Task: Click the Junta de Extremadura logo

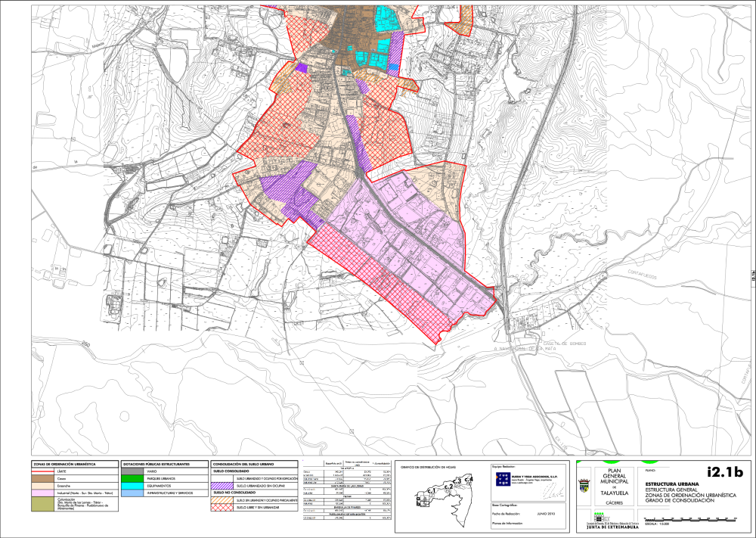Action: [x=612, y=521]
